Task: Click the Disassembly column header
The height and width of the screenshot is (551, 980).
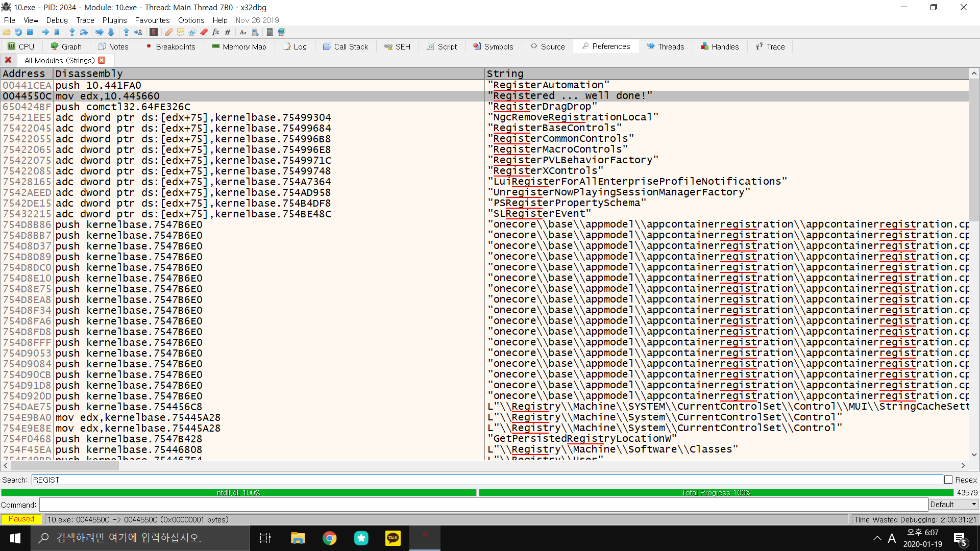Action: (x=268, y=73)
